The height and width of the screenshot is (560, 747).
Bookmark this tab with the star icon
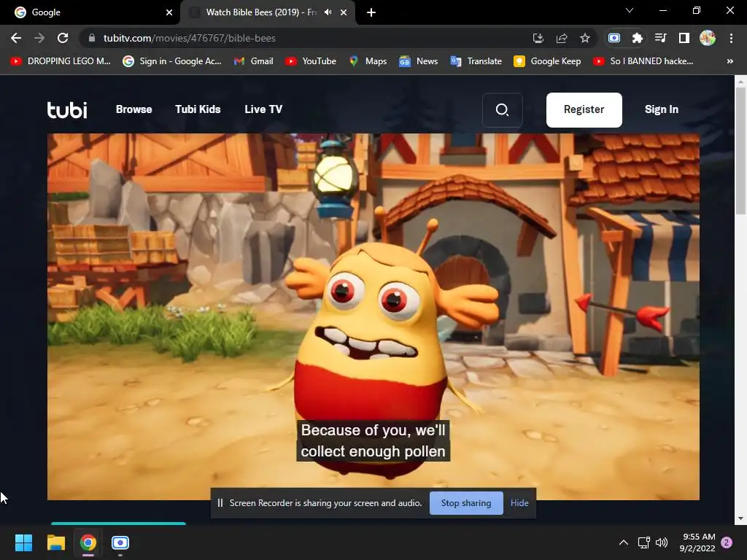coord(585,38)
